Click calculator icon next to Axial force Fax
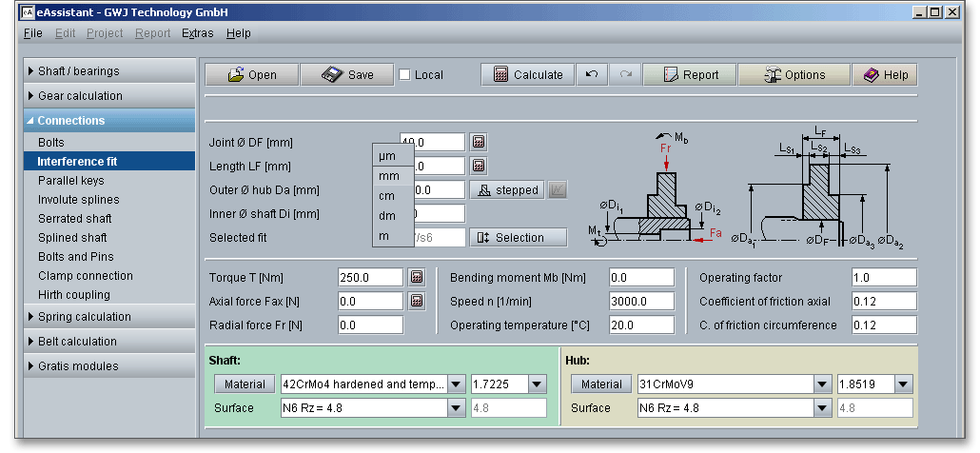Screen dimensions: 980x453 (x=416, y=302)
